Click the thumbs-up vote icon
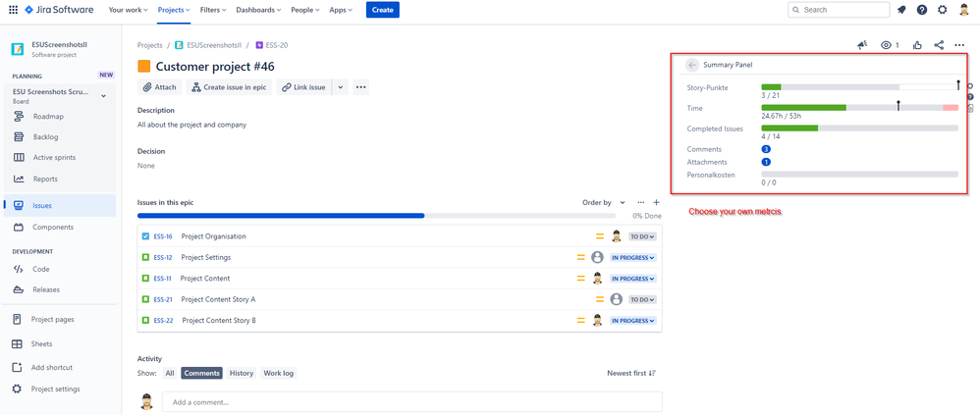The height and width of the screenshot is (415, 980). point(917,45)
